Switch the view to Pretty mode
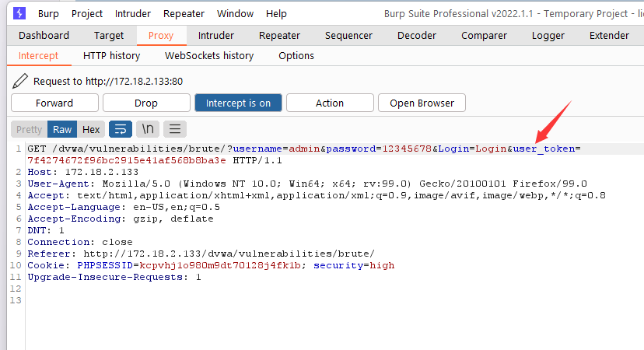Image resolution: width=644 pixels, height=350 pixels. tap(30, 129)
